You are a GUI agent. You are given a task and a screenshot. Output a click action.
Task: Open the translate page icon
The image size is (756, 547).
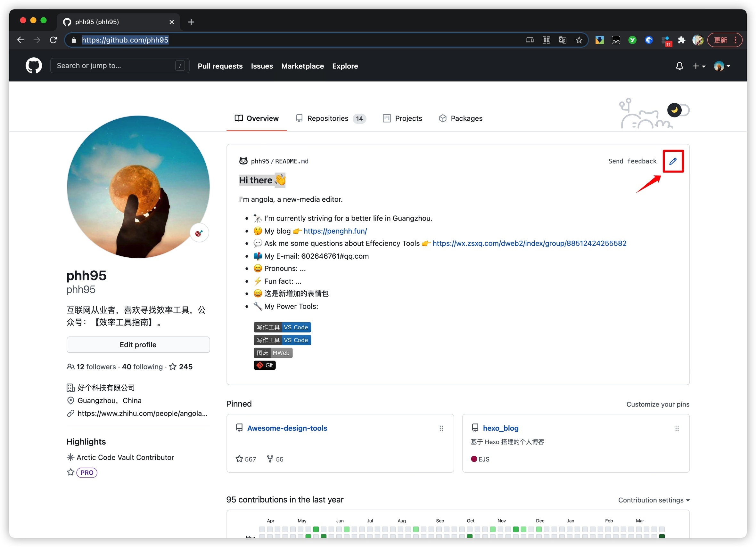563,40
